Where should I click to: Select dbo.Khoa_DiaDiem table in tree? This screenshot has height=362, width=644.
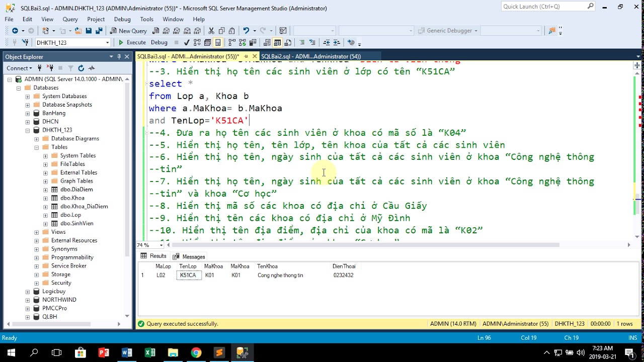pos(84,207)
